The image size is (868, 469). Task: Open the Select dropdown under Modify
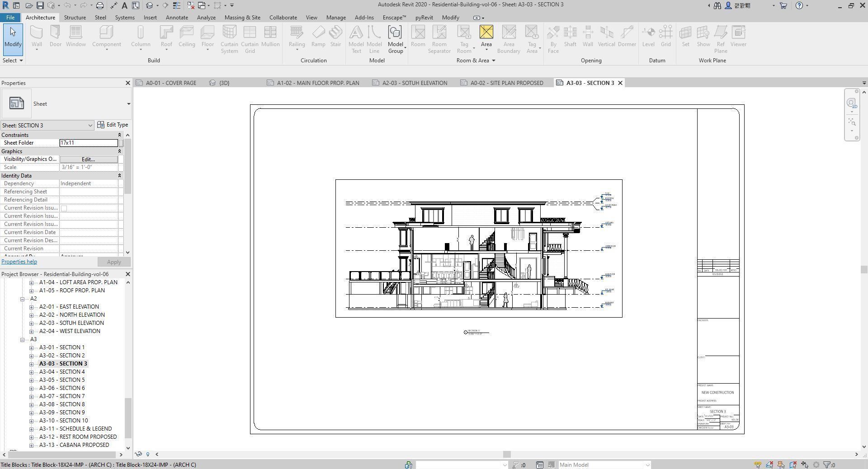click(13, 61)
